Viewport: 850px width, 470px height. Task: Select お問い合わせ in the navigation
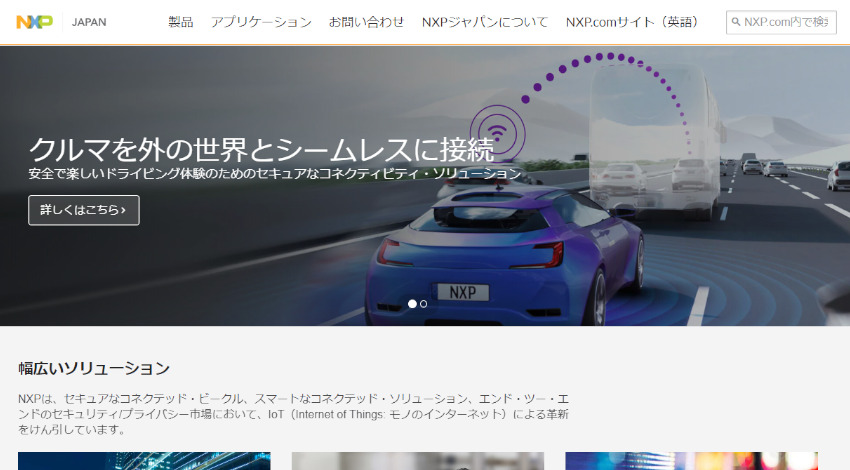coord(366,22)
